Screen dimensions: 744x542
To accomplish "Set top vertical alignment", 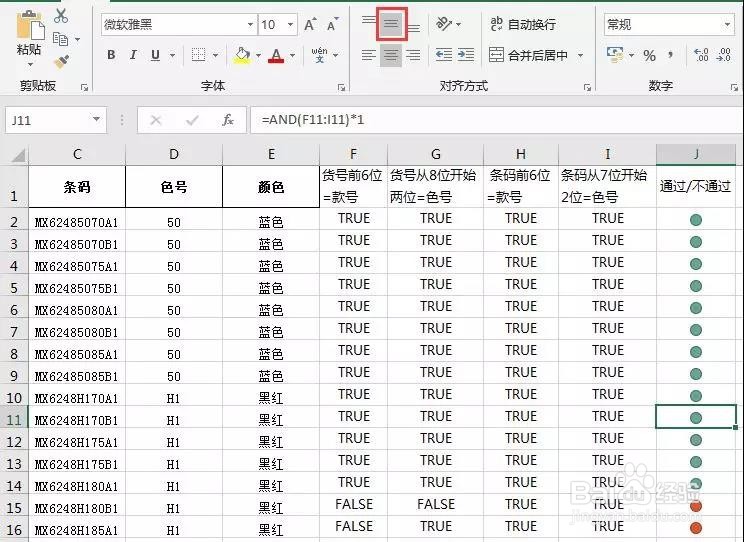I will click(369, 19).
